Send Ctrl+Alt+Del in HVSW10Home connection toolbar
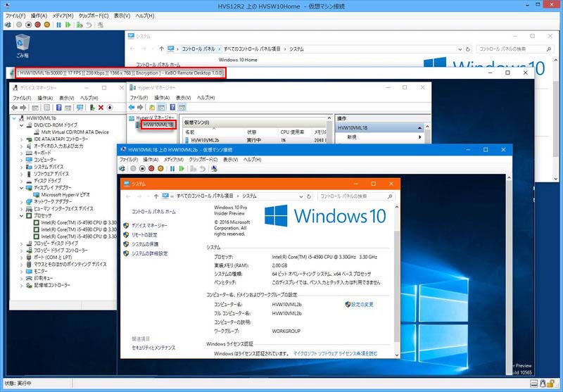563x392 pixels. click(8, 25)
